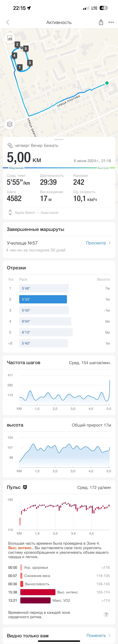Tap the checkered finish flag marker
This screenshot has height=644, width=118.
pos(21,48)
